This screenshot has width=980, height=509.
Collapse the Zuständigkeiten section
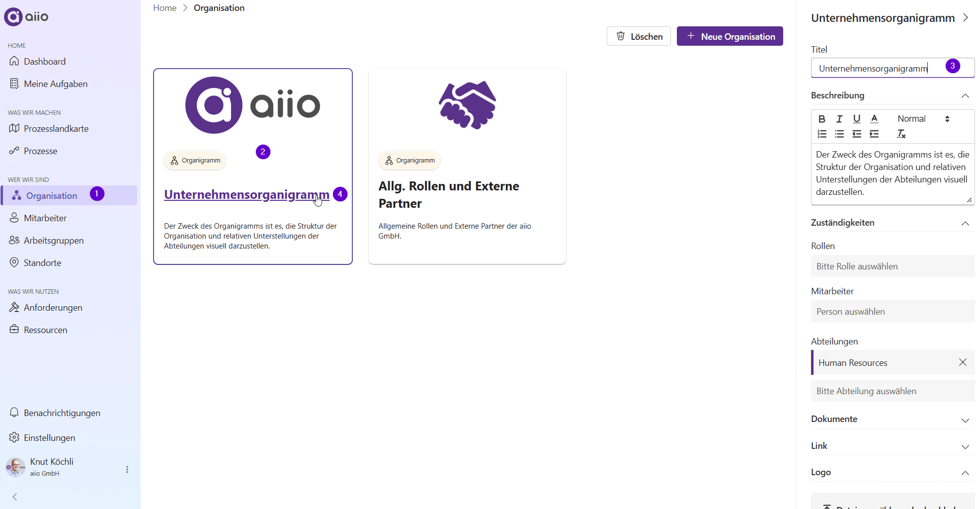coord(965,223)
